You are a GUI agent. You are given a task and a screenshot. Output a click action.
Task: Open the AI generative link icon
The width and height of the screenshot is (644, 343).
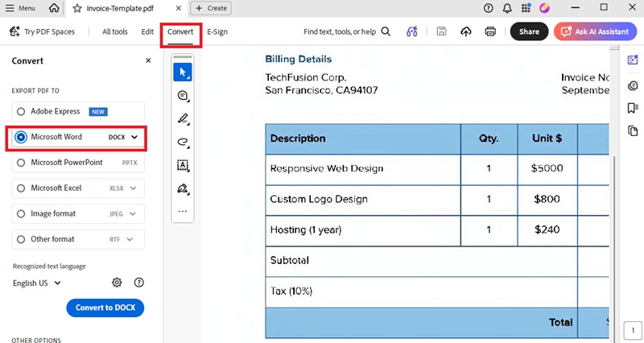coord(412,31)
